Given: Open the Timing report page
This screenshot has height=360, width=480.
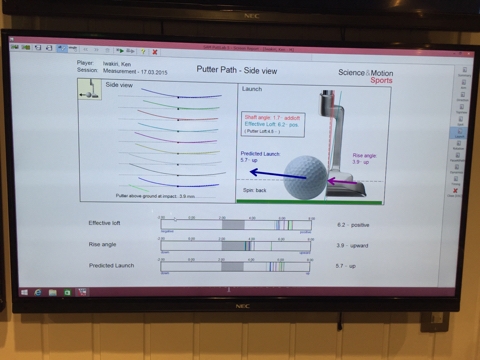Looking at the screenshot, I should 456,181.
